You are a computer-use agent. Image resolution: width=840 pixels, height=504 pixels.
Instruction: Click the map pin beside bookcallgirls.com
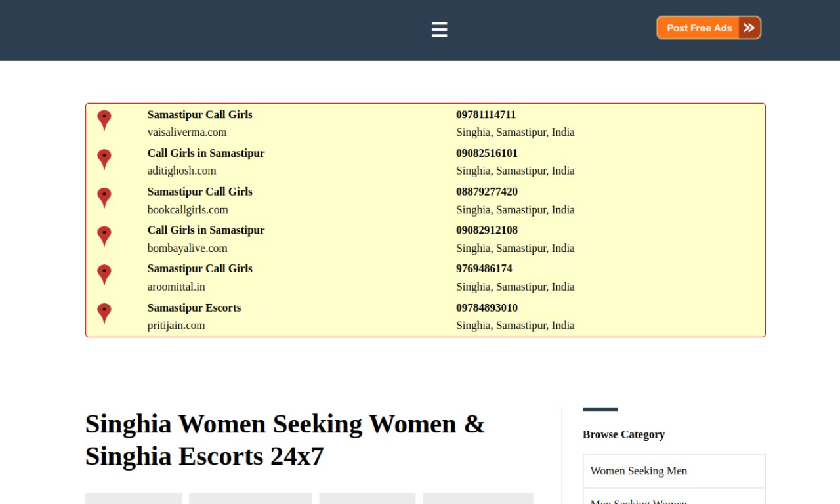[x=104, y=198]
